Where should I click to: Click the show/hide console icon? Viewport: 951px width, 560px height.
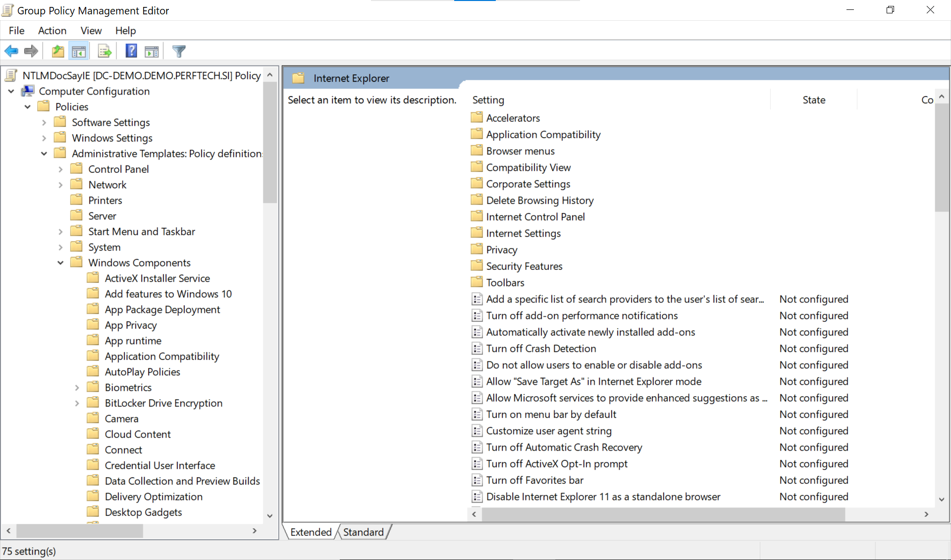(x=79, y=51)
